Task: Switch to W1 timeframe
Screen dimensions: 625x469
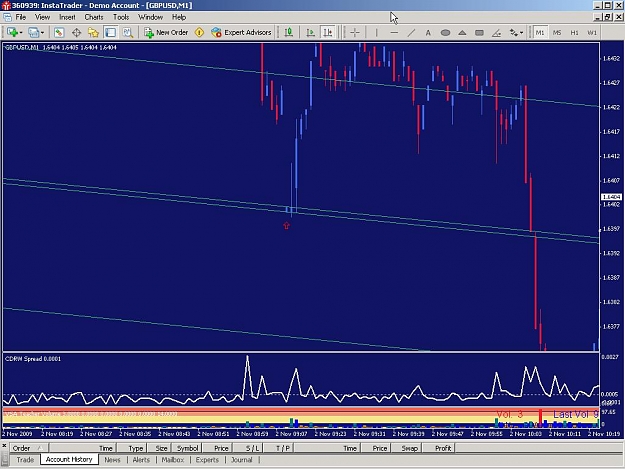Action: [x=592, y=32]
